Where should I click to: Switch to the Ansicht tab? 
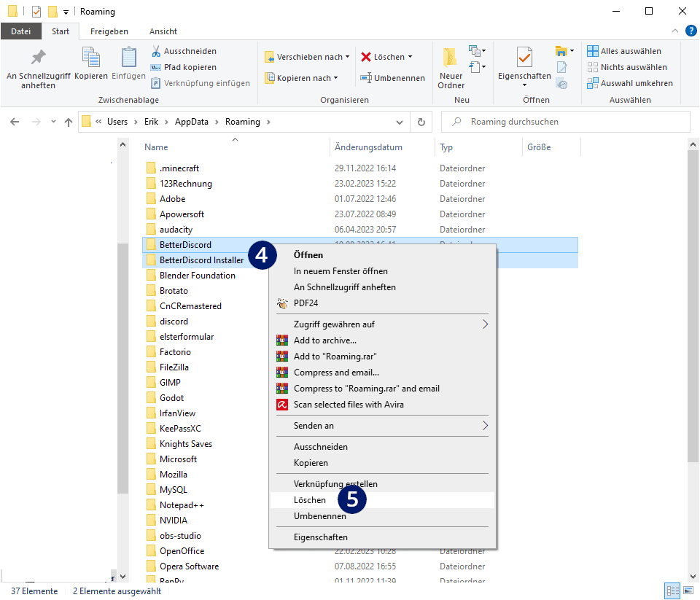[163, 31]
